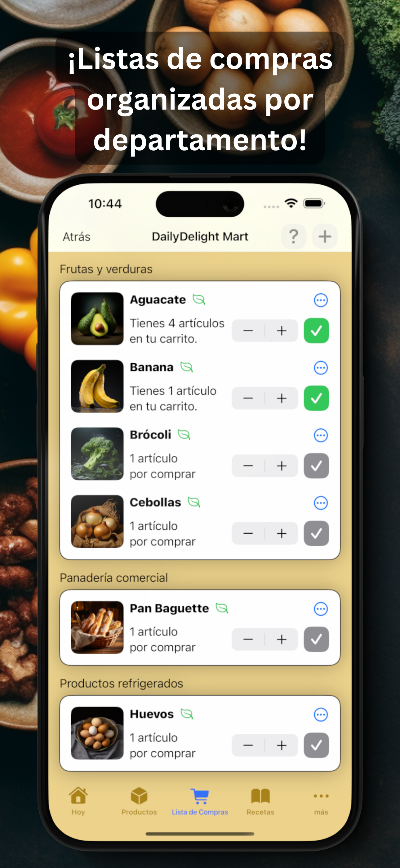Viewport: 400px width, 868px height.
Task: Open more options for Banana
Action: tap(321, 368)
